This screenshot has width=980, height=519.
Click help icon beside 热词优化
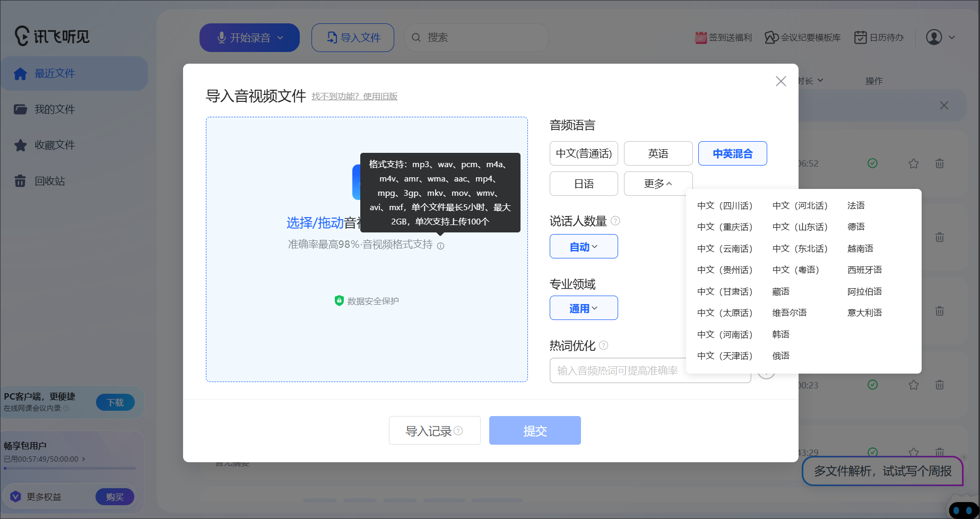pyautogui.click(x=604, y=345)
